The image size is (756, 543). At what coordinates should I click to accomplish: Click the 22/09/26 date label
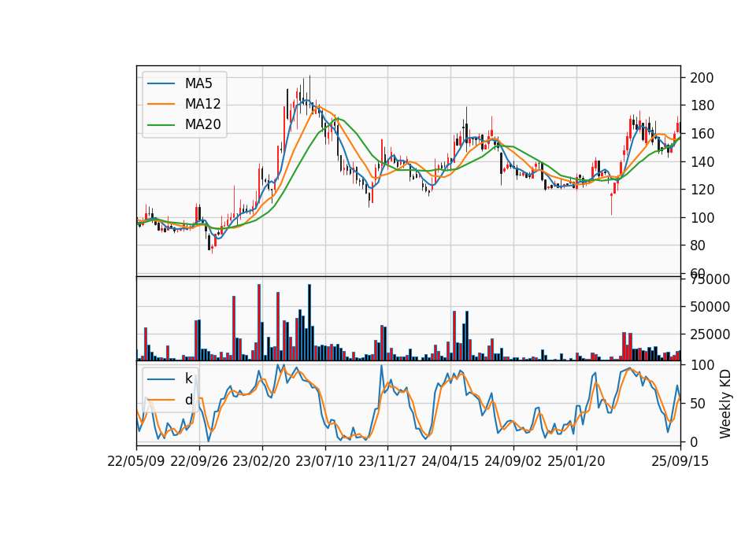coord(199,461)
